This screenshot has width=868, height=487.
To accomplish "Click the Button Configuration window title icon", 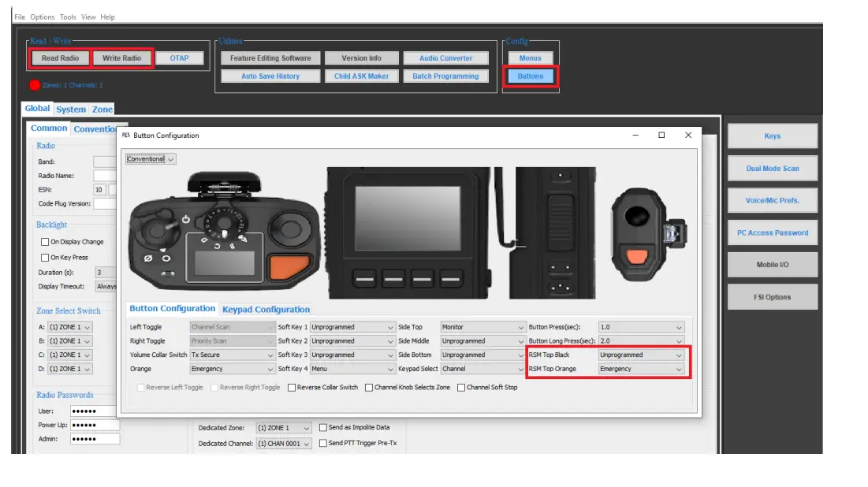I will pos(125,135).
